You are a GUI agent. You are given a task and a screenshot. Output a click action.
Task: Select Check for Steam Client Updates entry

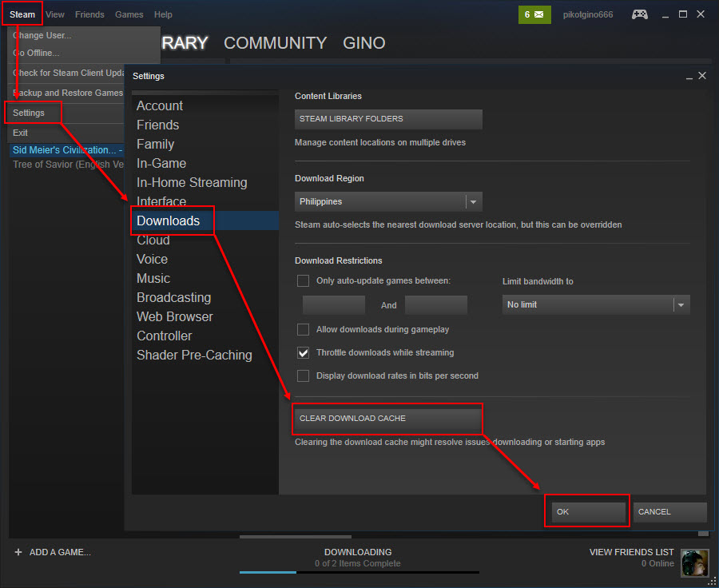(x=66, y=73)
